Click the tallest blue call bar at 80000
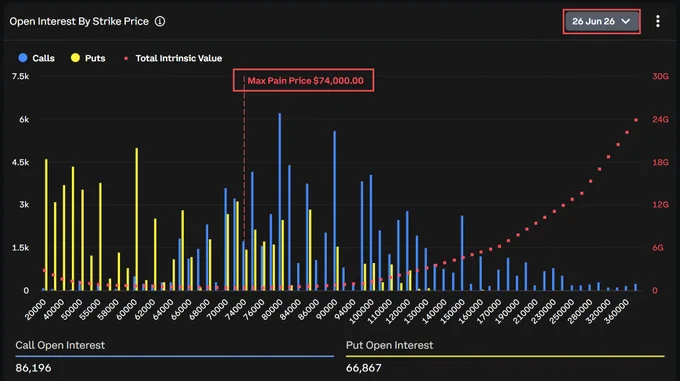The height and width of the screenshot is (381, 680). click(280, 202)
